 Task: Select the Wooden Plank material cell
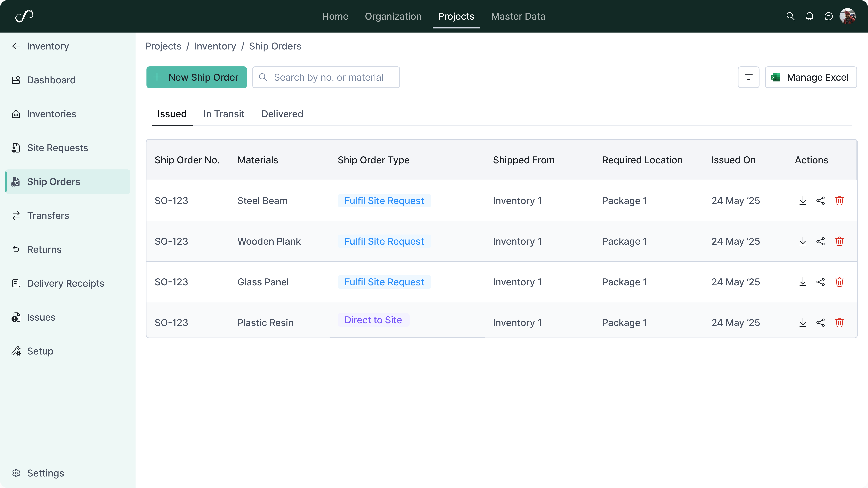point(269,241)
